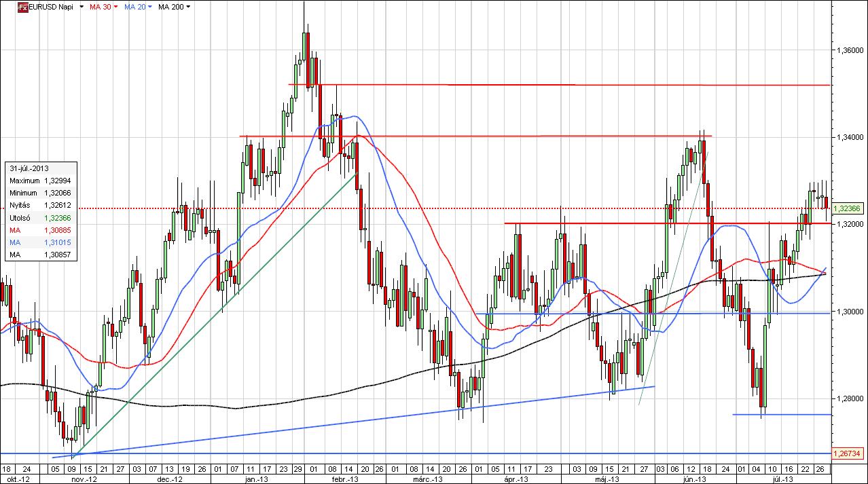
Task: Click the blue 1,26734 price tag on axis
Action: tap(849, 453)
